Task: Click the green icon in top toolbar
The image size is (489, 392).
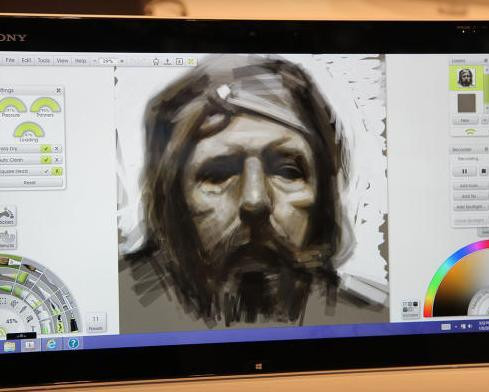Action: click(x=191, y=61)
